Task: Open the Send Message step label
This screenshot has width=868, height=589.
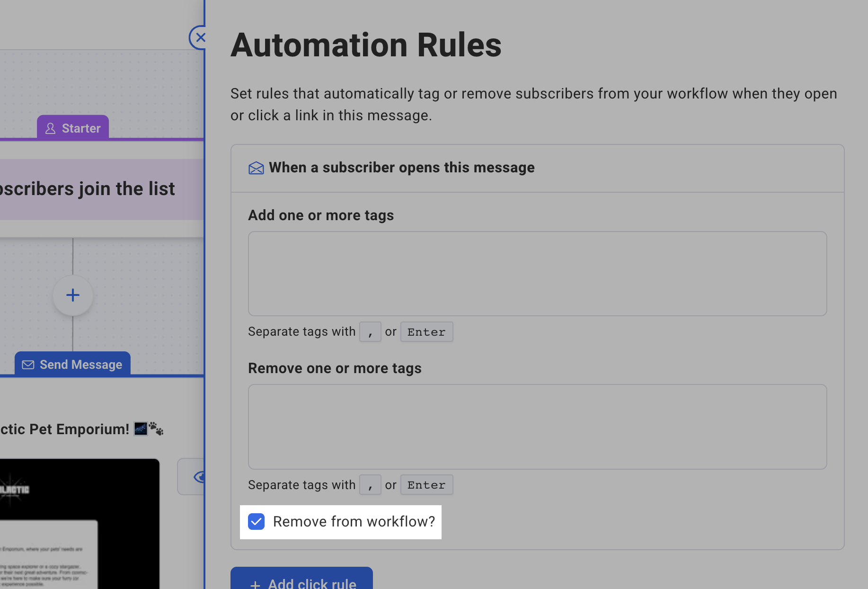Action: [81, 365]
